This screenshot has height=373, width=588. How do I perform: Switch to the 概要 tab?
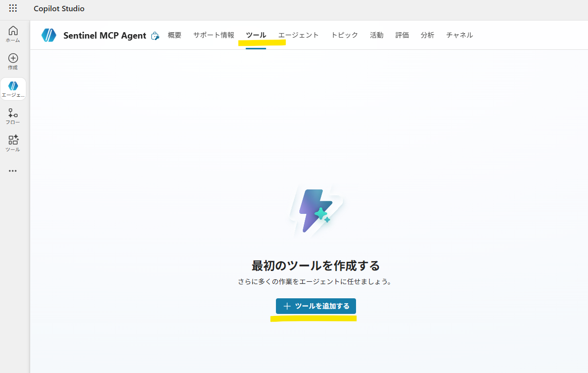tap(174, 35)
